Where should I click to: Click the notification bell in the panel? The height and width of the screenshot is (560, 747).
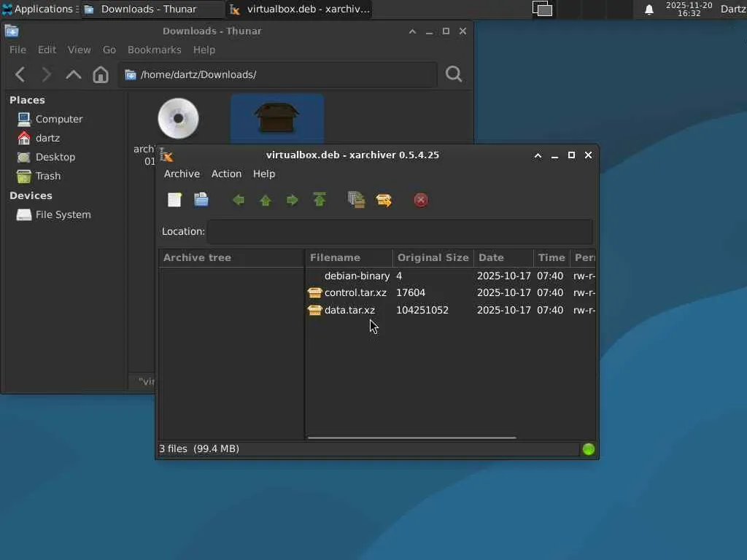[649, 9]
